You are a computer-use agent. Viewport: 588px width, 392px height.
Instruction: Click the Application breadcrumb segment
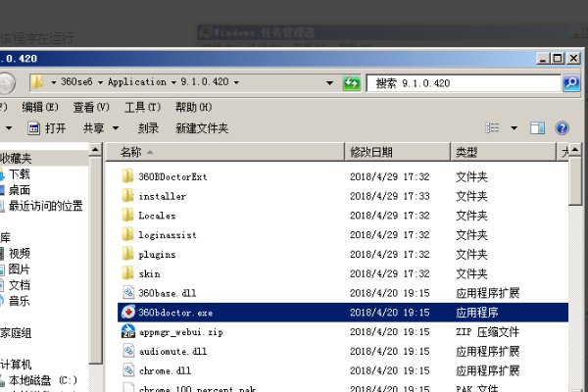pyautogui.click(x=137, y=81)
